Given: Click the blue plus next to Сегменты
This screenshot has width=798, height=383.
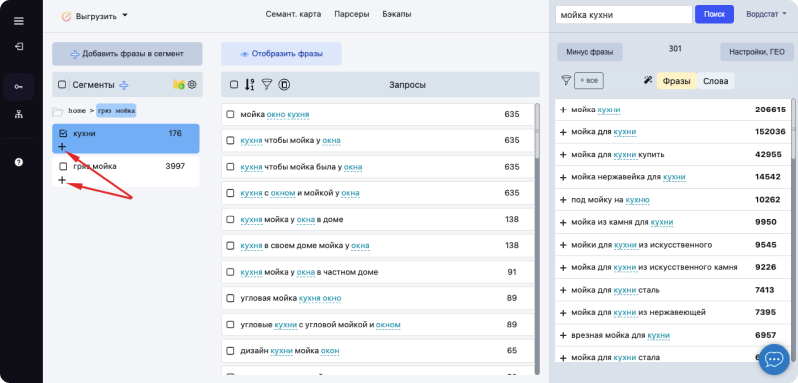Looking at the screenshot, I should coord(124,85).
